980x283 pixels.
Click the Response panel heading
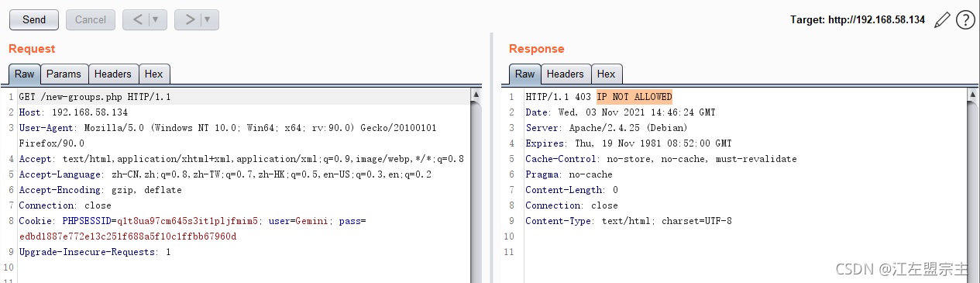coord(537,49)
